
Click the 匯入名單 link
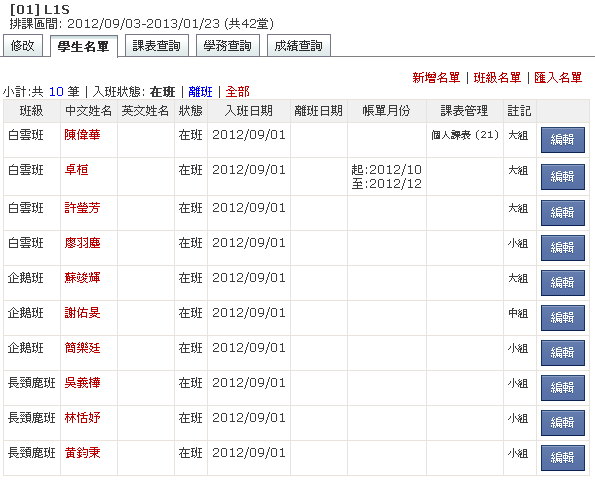[x=558, y=78]
